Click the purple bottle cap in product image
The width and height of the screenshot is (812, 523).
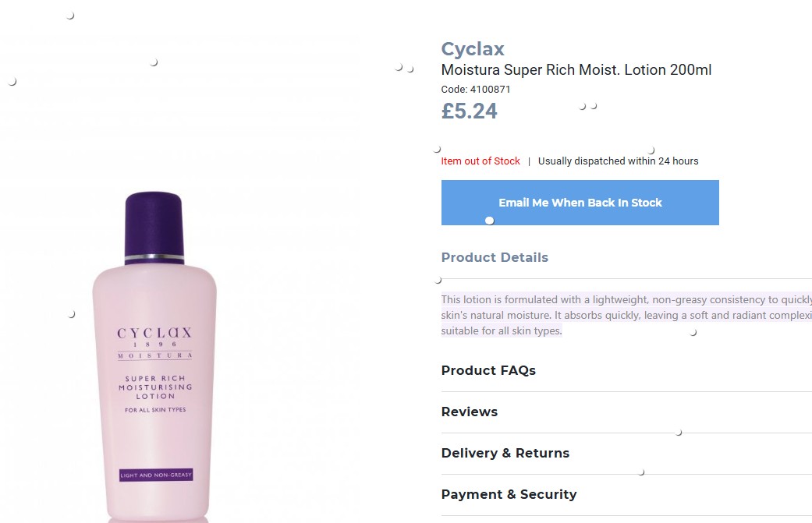coord(154,224)
